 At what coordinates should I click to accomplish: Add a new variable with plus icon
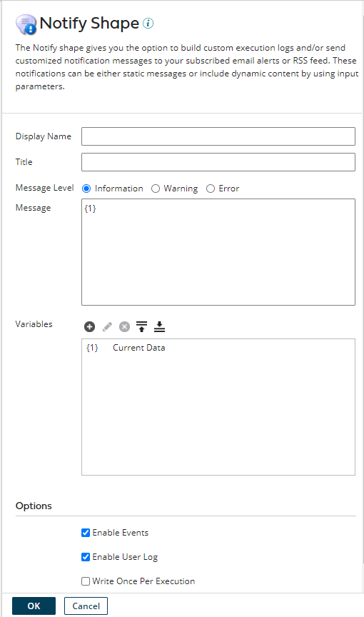(90, 326)
